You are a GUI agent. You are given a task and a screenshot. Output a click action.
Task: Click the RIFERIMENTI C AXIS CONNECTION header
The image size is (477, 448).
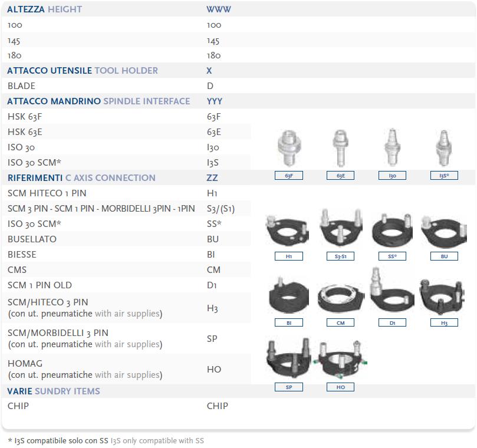pyautogui.click(x=81, y=178)
